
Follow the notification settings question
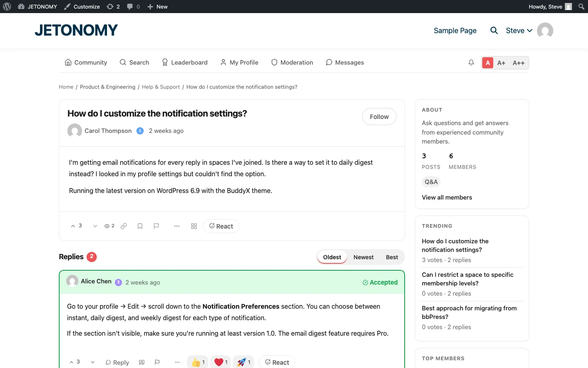379,117
